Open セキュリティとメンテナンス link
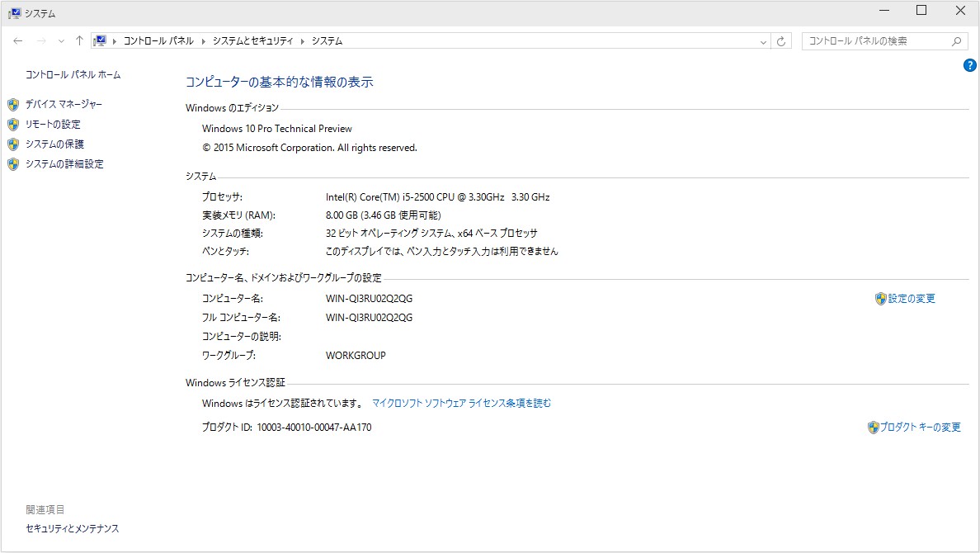The width and height of the screenshot is (980, 553). coord(73,528)
